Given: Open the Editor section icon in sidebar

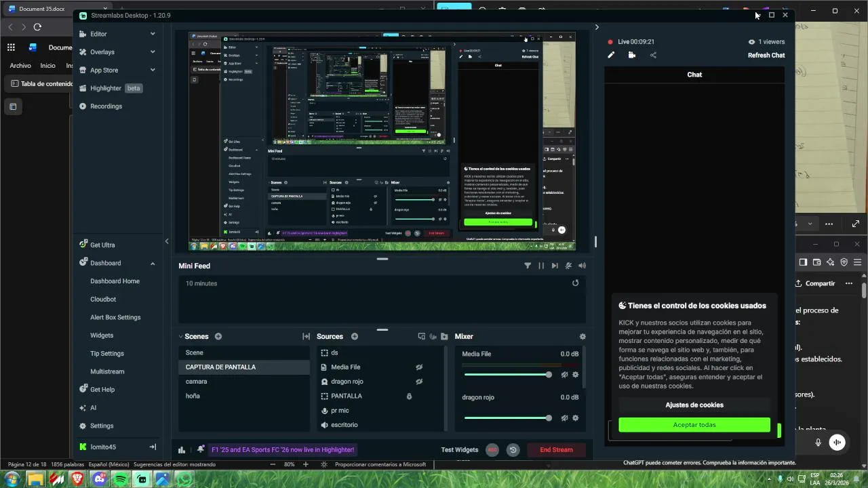Looking at the screenshot, I should [x=83, y=34].
